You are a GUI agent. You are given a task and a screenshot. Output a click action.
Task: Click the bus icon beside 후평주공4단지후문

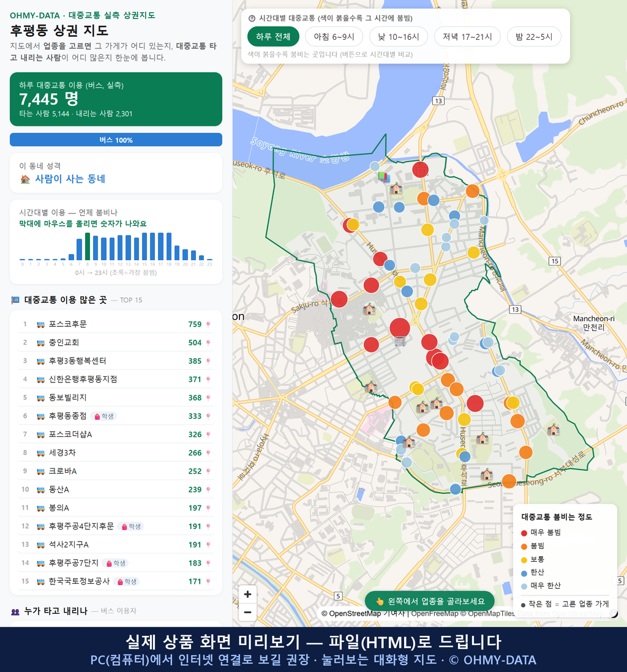[41, 527]
